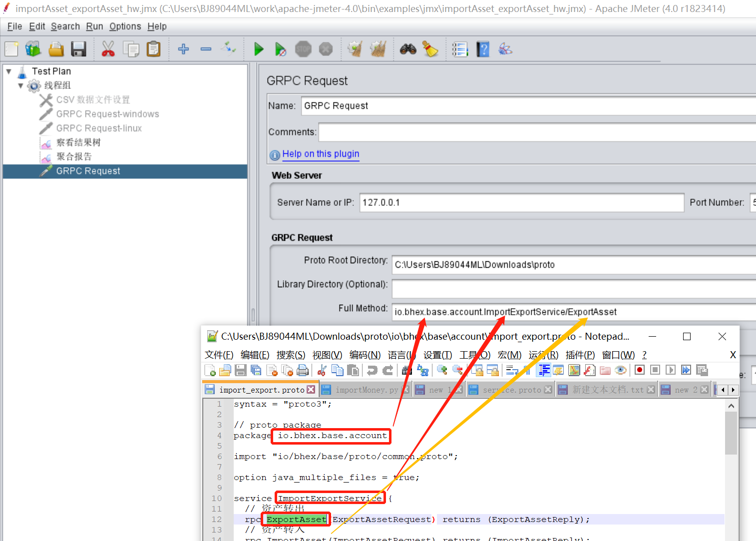
Task: Click Clear All double-broom icon
Action: pyautogui.click(x=378, y=49)
